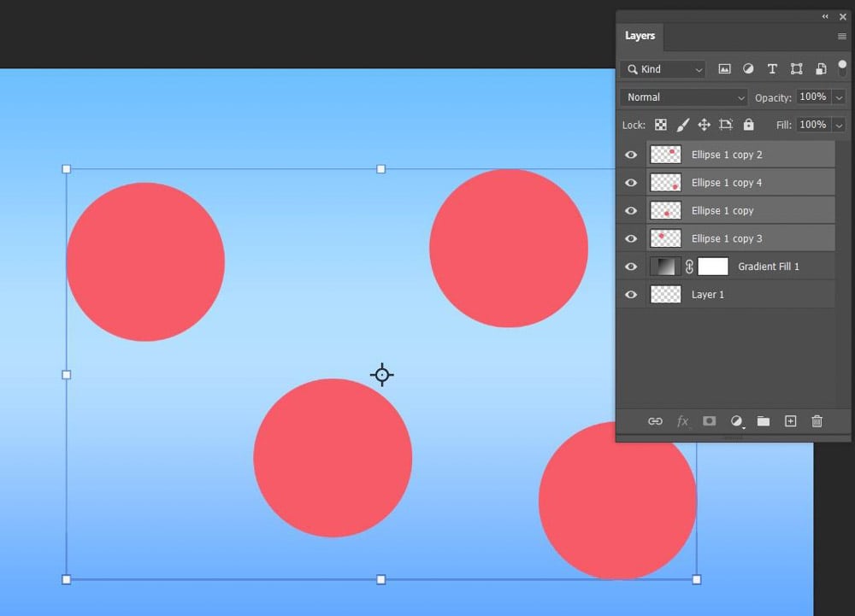Click the adjustment layer filter icon
The image size is (855, 616).
(748, 69)
